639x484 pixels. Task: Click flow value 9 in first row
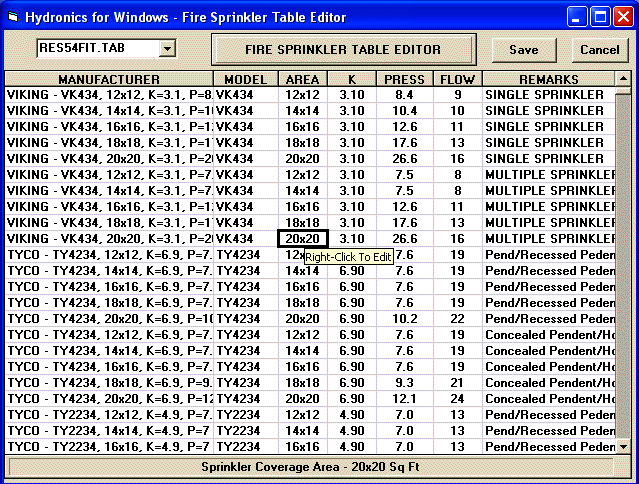458,95
